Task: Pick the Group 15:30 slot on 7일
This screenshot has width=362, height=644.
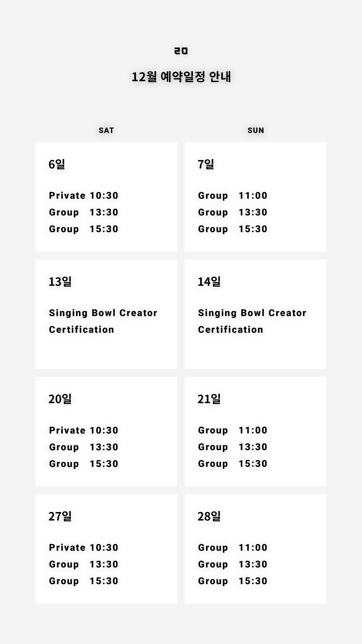Action: (232, 229)
